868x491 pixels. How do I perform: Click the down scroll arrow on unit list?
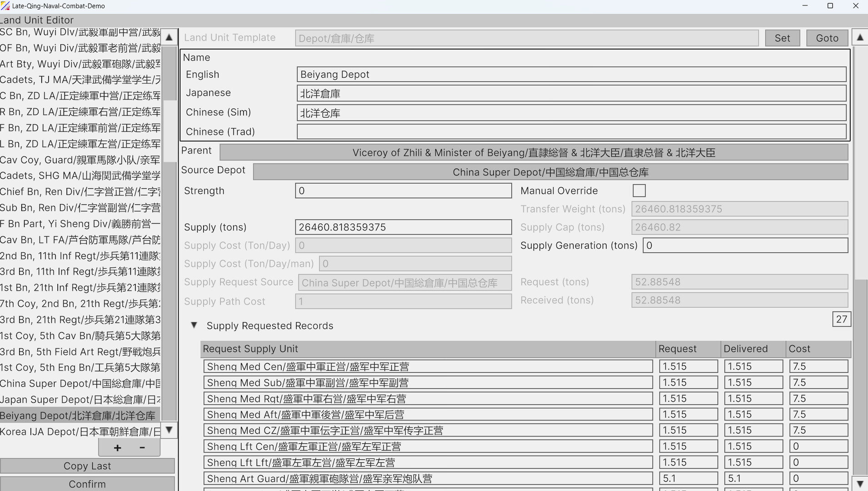169,430
